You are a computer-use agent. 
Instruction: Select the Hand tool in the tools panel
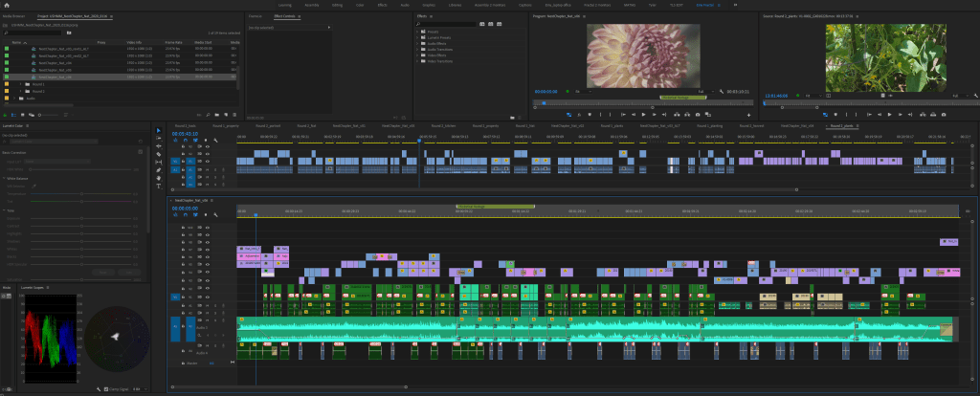(x=159, y=177)
